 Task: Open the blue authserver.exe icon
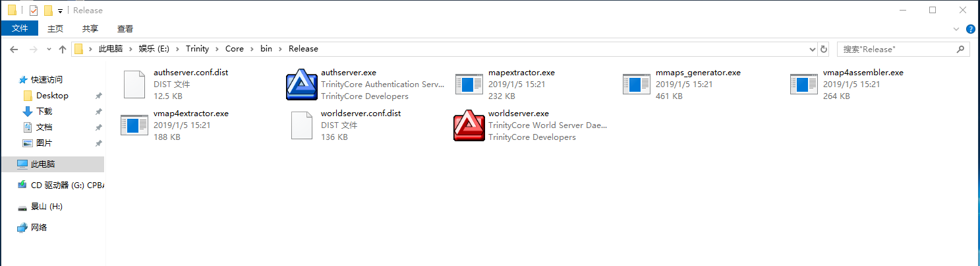pyautogui.click(x=302, y=84)
